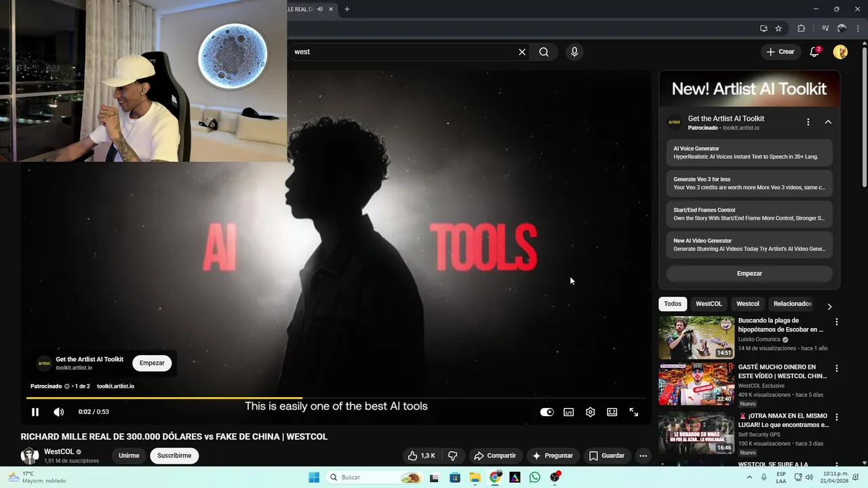Screen dimensions: 868x488
Task: Dislike the video with the thumbs down
Action: (x=453, y=455)
